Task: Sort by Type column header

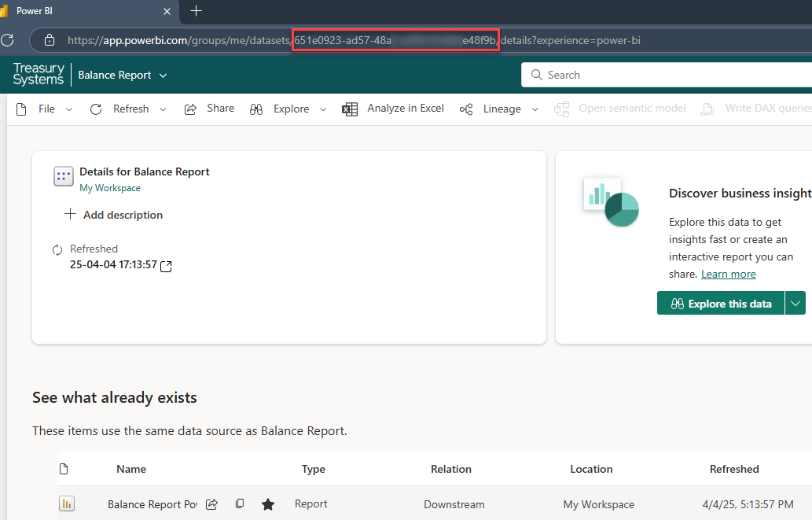Action: [x=314, y=469]
